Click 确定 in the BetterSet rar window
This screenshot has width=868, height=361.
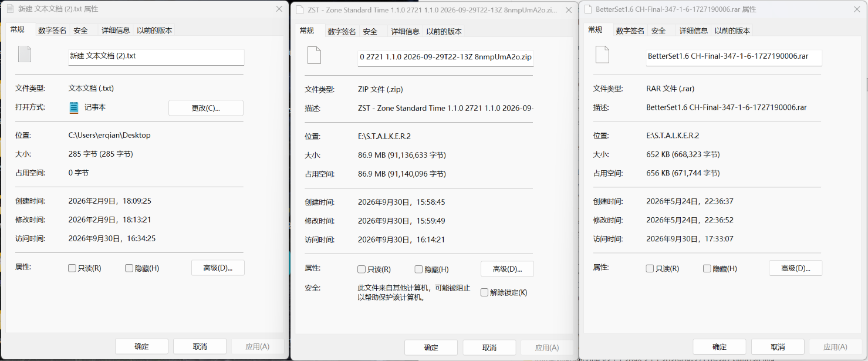tap(720, 346)
